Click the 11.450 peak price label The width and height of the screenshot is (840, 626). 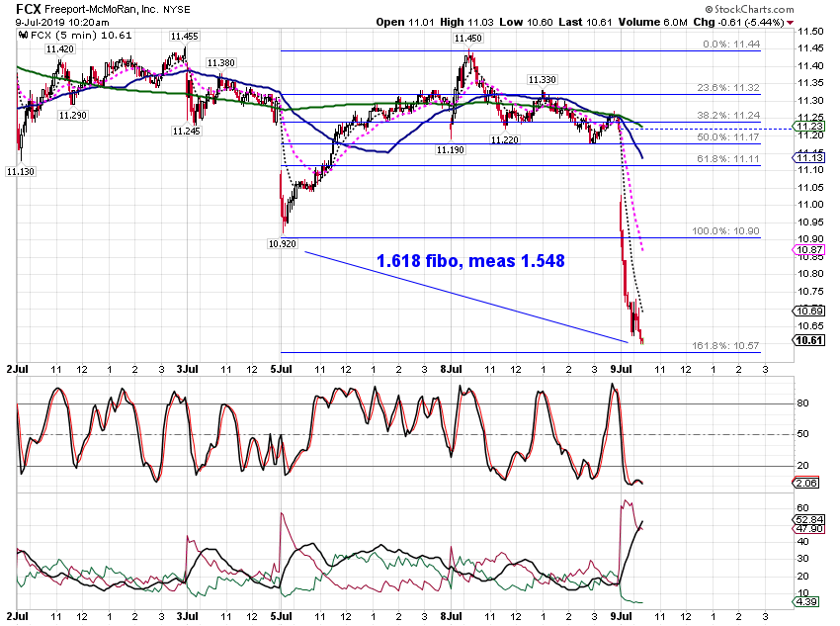pos(468,39)
